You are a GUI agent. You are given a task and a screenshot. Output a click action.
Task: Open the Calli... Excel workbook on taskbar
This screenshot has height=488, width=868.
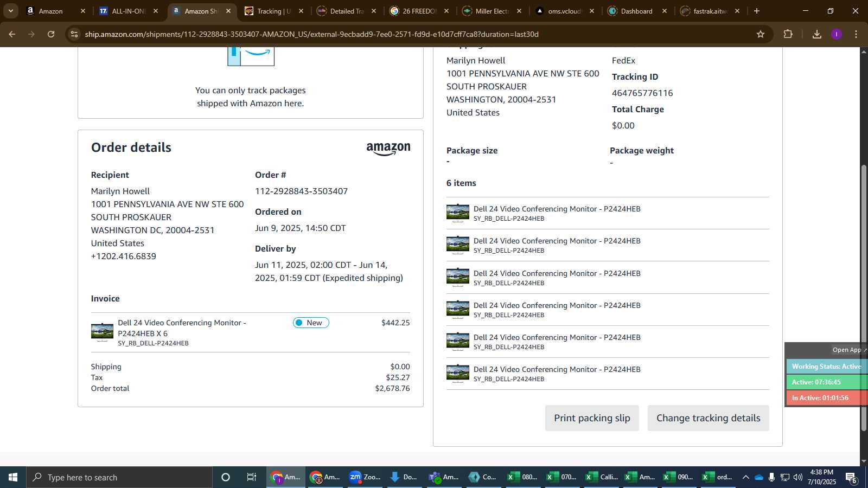(x=601, y=477)
